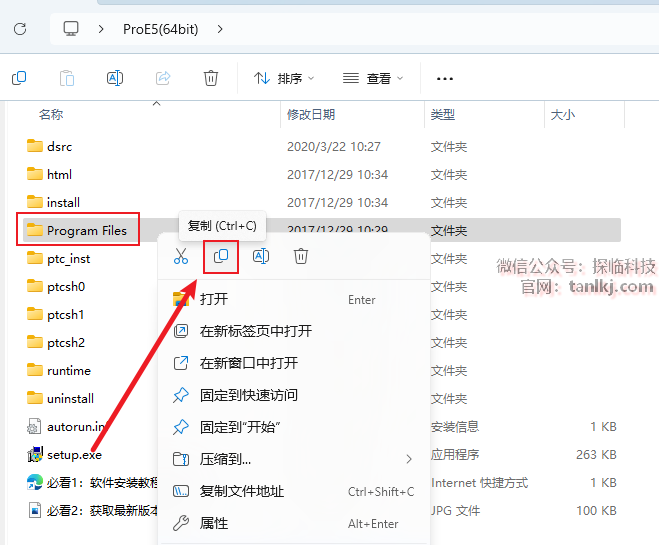This screenshot has height=545, width=659.
Task: Choose 固定到快速访问 menu entry
Action: click(x=294, y=395)
